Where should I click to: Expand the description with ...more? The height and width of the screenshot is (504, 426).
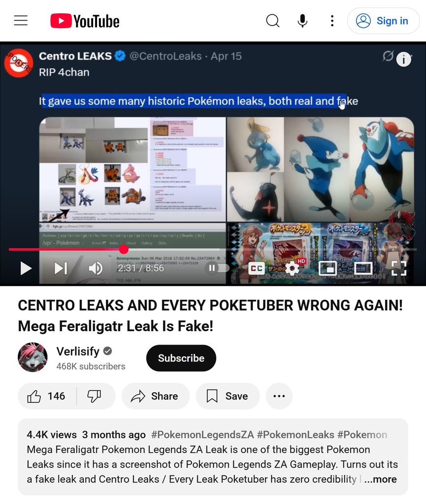(380, 479)
